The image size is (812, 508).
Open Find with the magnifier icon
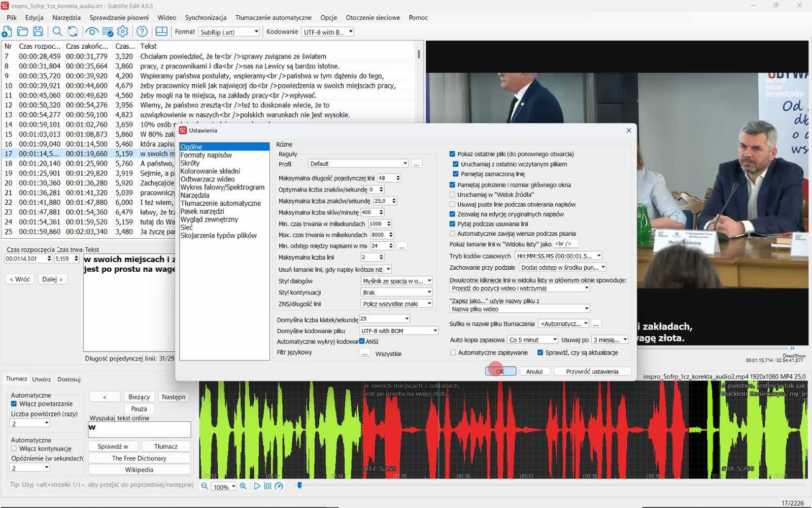point(57,31)
